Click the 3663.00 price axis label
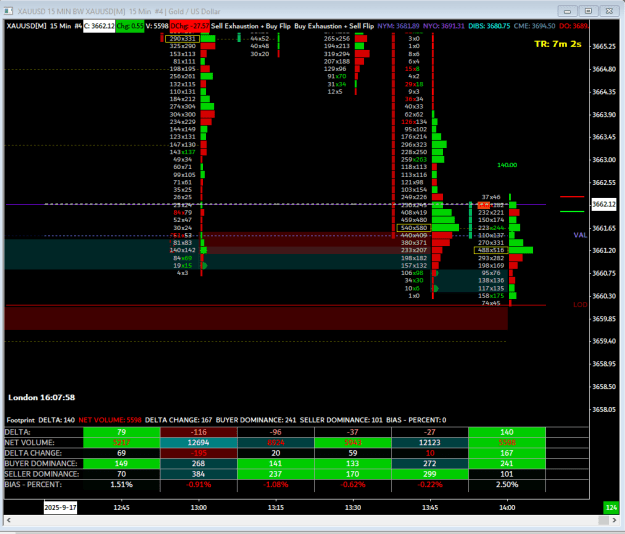The height and width of the screenshot is (534, 625). (604, 159)
